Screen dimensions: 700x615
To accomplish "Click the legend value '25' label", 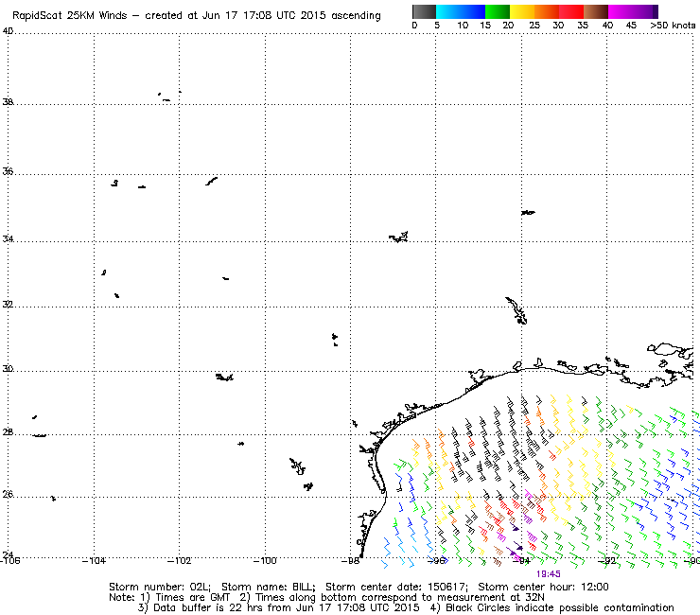I will point(534,26).
